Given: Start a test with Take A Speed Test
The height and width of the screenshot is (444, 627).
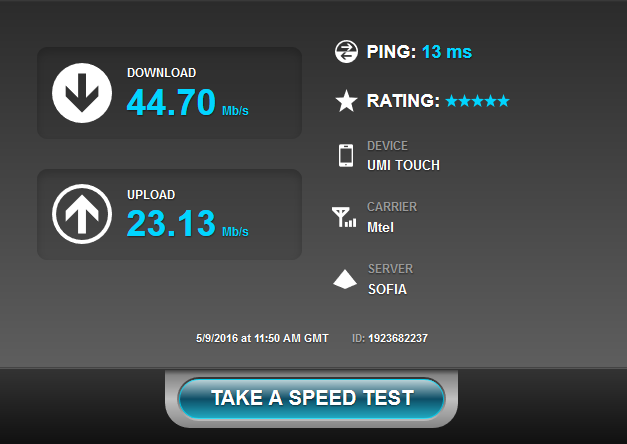Looking at the screenshot, I should point(312,398).
